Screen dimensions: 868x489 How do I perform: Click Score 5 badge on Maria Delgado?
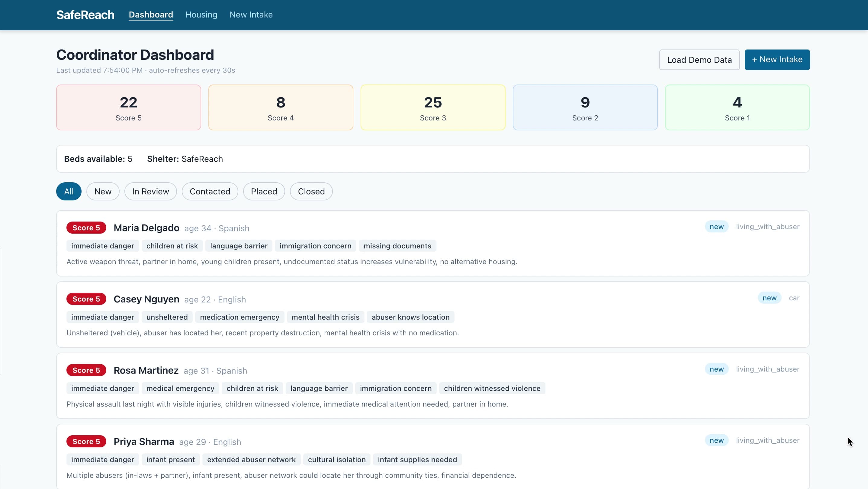[x=86, y=228]
